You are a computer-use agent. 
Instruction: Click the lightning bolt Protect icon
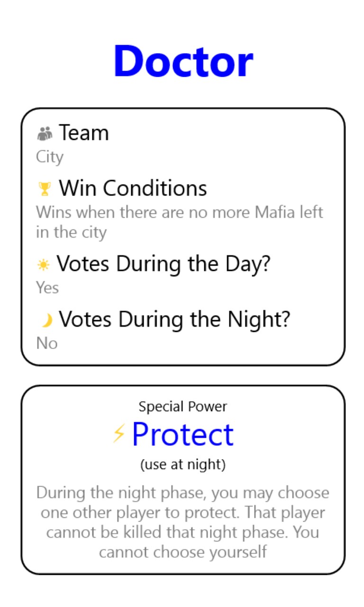coord(118,434)
